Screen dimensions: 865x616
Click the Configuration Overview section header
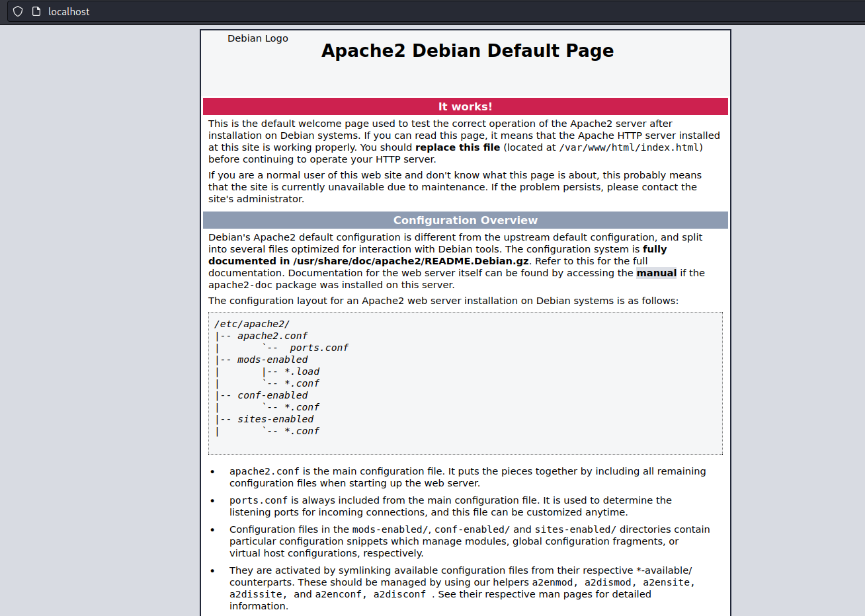pos(466,220)
